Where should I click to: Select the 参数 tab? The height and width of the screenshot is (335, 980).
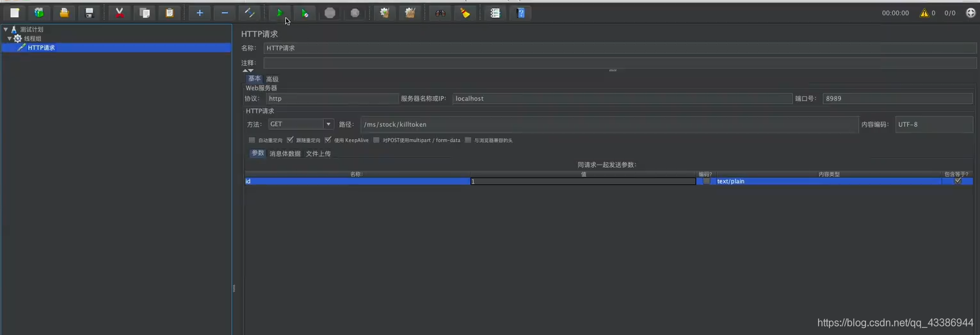[258, 153]
